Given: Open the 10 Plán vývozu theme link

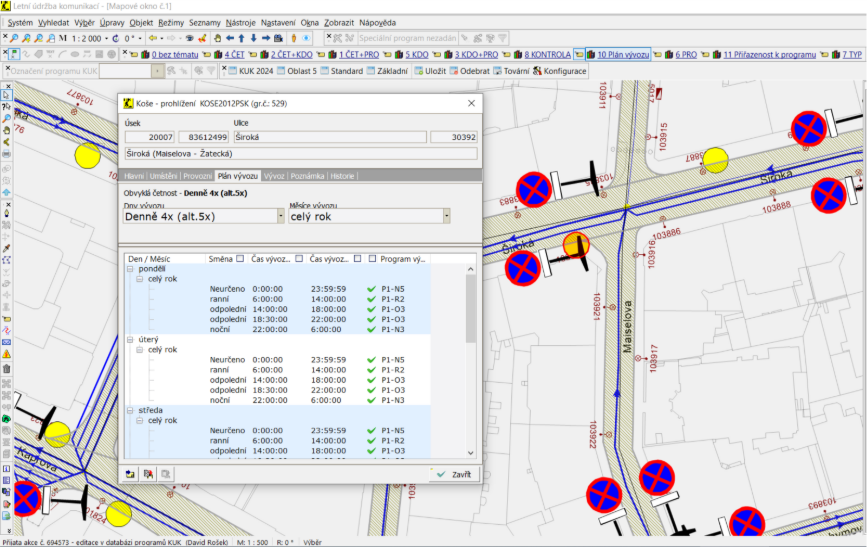Looking at the screenshot, I should (x=622, y=54).
